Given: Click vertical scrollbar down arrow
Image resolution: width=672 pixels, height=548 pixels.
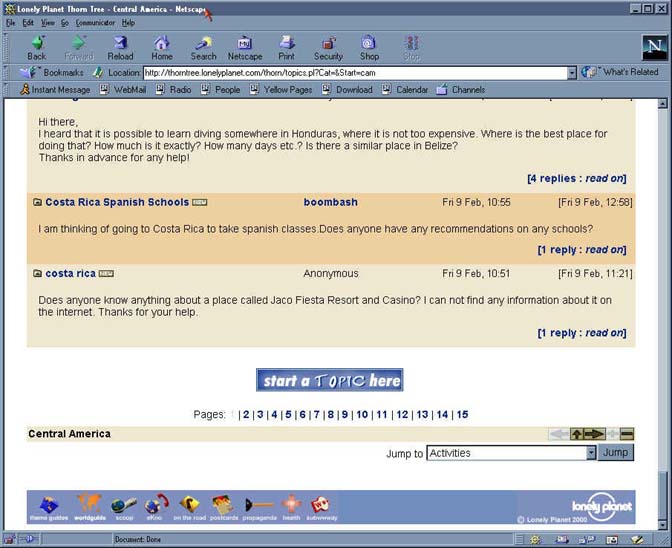Looking at the screenshot, I should pyautogui.click(x=663, y=525).
